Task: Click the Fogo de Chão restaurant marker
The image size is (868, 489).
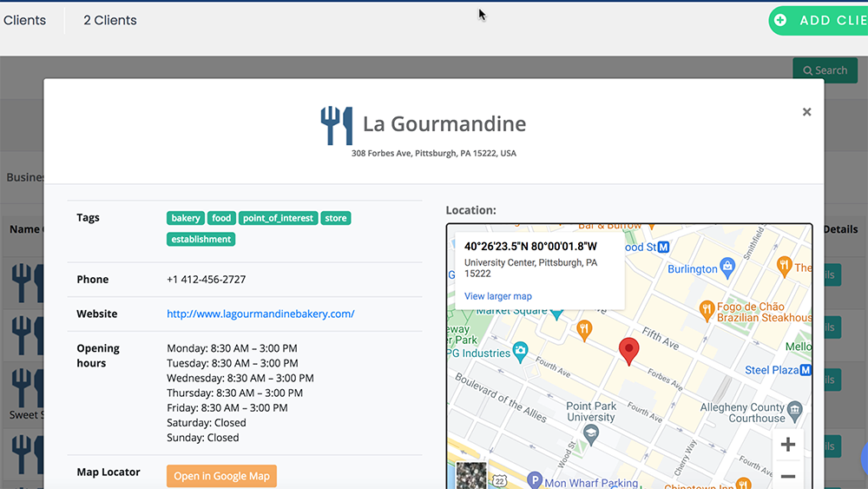Action: 707,307
